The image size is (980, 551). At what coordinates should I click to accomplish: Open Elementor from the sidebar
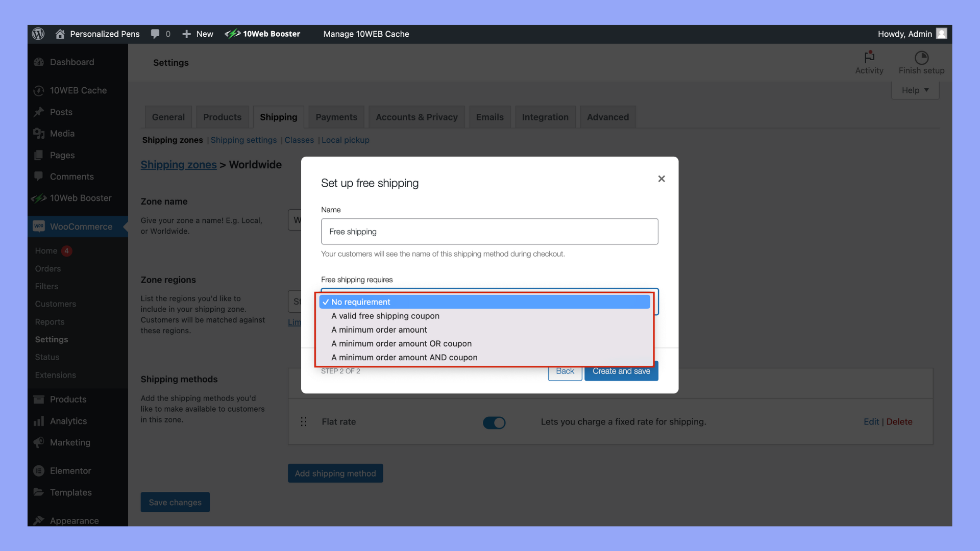(70, 470)
